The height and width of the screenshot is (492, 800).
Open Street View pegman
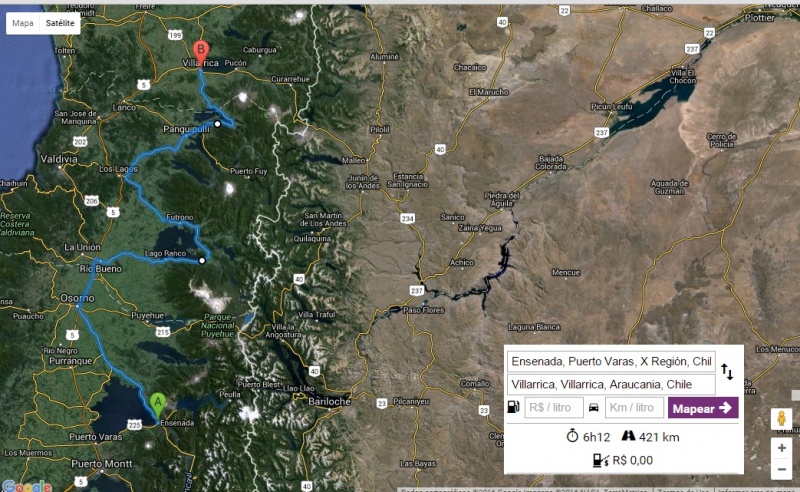point(781,419)
